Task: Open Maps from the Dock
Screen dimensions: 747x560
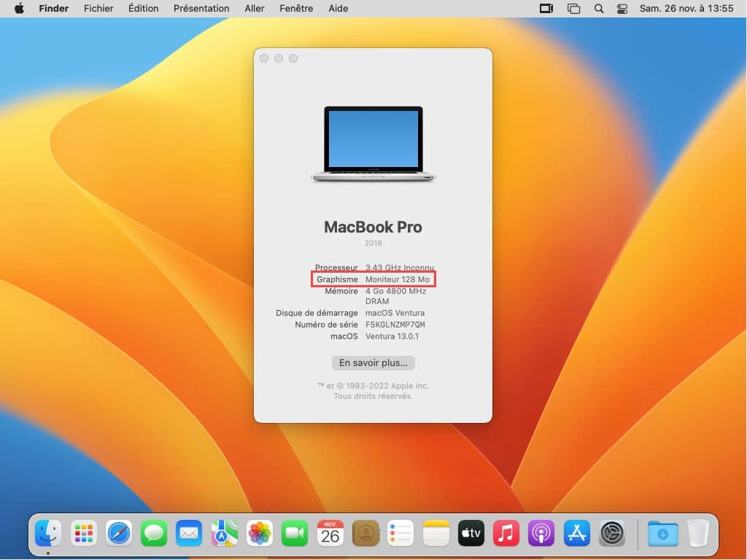Action: [225, 533]
